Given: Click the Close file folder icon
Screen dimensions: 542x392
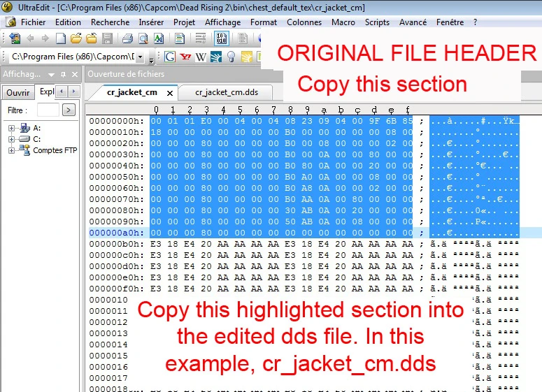Looking at the screenshot, I should [x=92, y=38].
